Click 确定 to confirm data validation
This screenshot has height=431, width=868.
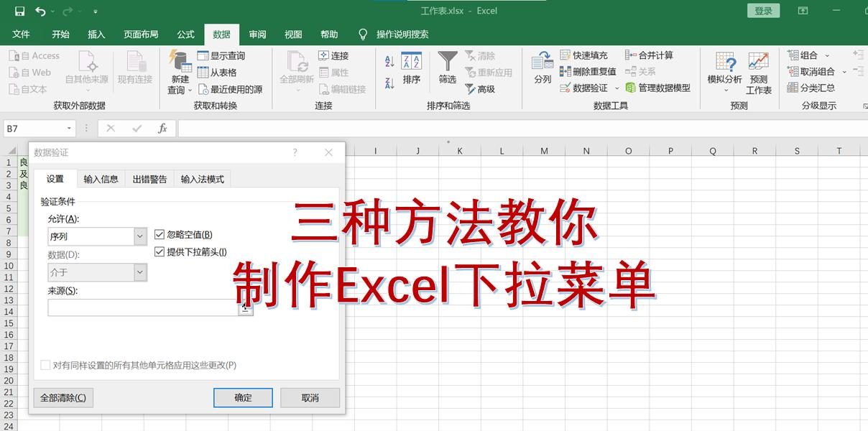(x=243, y=398)
